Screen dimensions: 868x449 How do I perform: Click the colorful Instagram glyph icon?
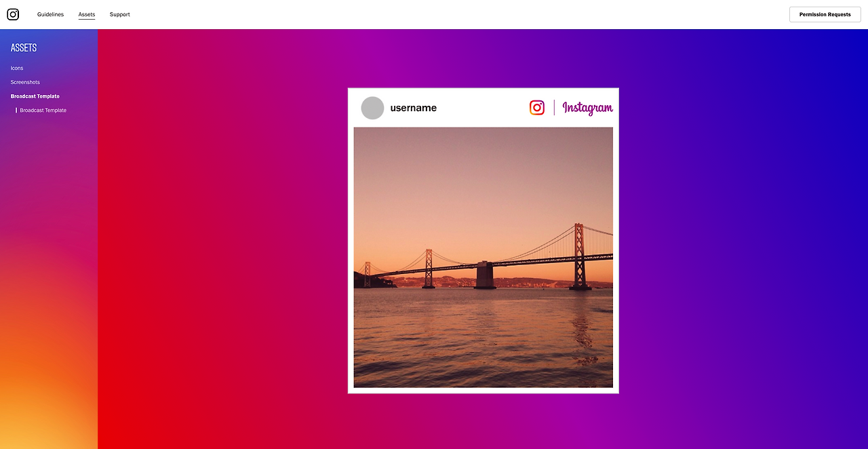point(537,108)
